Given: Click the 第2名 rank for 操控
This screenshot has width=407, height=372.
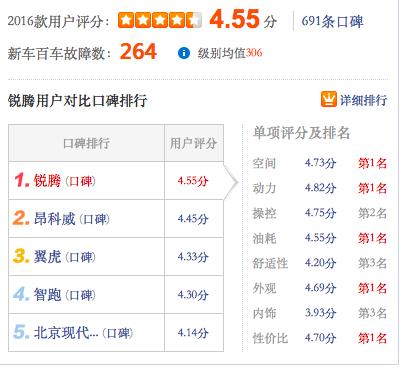Looking at the screenshot, I should [x=372, y=213].
